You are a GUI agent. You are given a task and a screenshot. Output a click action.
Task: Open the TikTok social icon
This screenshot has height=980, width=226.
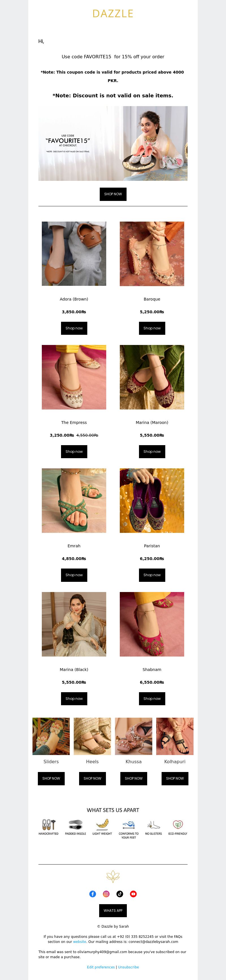click(120, 894)
